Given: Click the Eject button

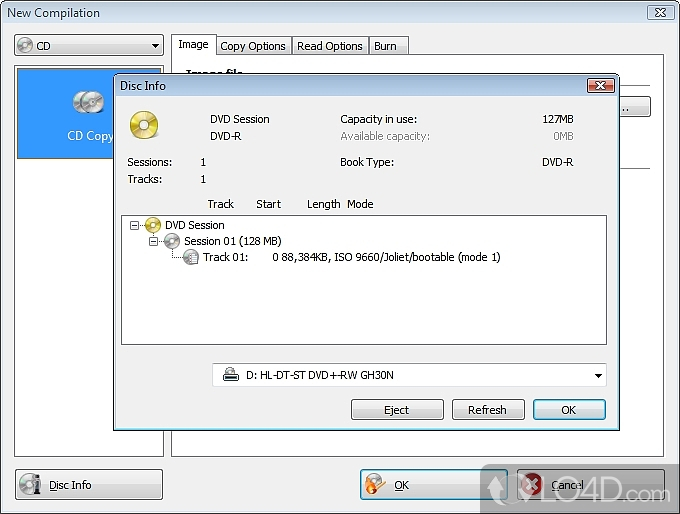Looking at the screenshot, I should pos(397,409).
